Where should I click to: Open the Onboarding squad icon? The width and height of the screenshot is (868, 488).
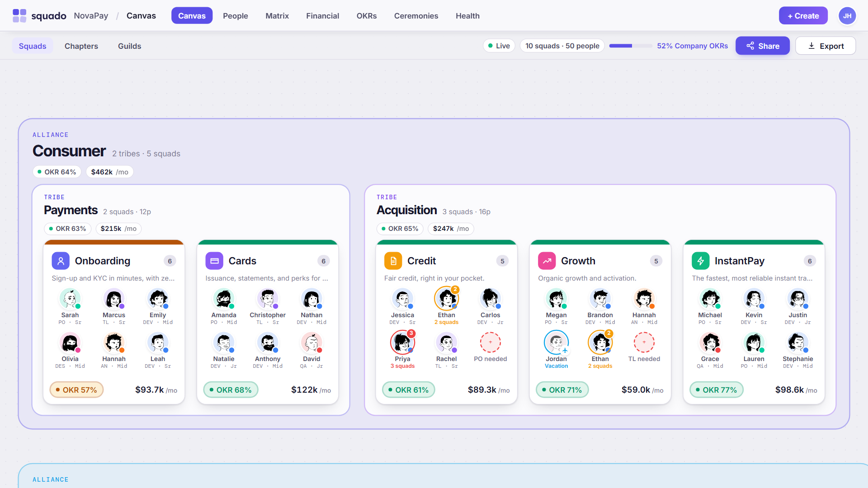coord(61,261)
